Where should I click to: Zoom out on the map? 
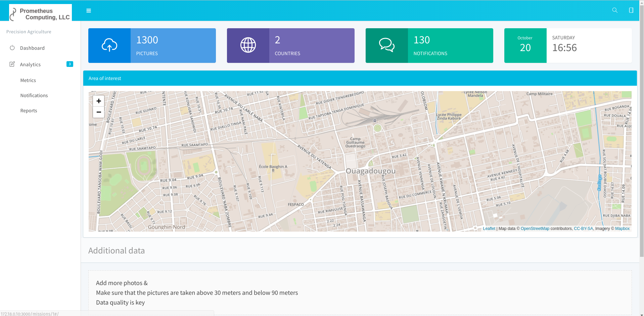click(x=99, y=112)
